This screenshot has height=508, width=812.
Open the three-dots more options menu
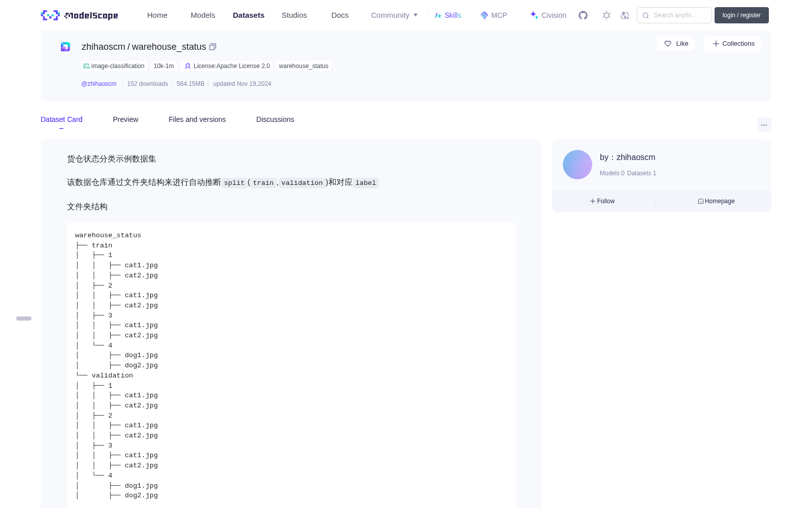pyautogui.click(x=764, y=124)
